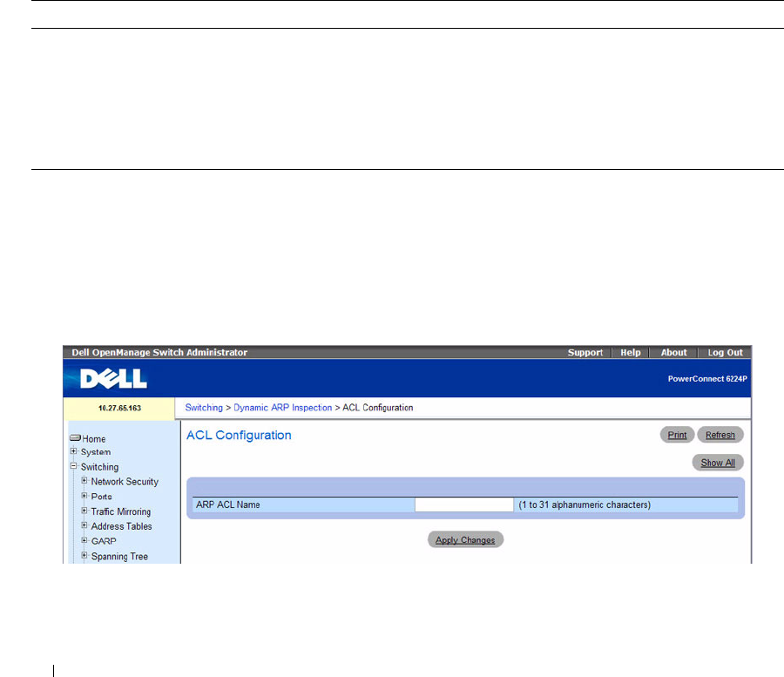784x677 pixels.
Task: Click the Dell OpenManage Switch Administrator title
Action: click(159, 353)
